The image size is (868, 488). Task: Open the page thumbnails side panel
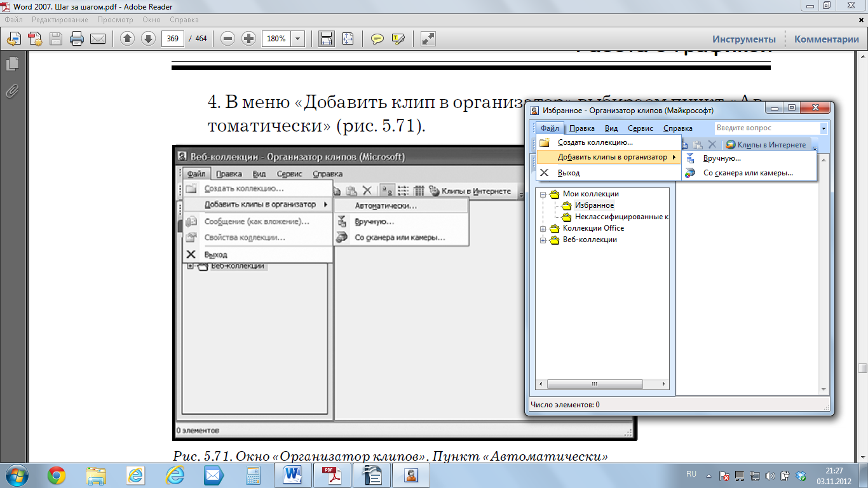(x=11, y=64)
